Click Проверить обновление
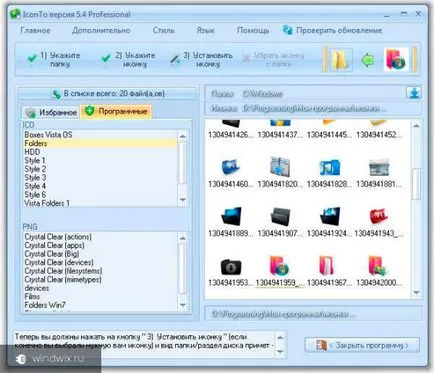The image size is (434, 373). pyautogui.click(x=332, y=30)
